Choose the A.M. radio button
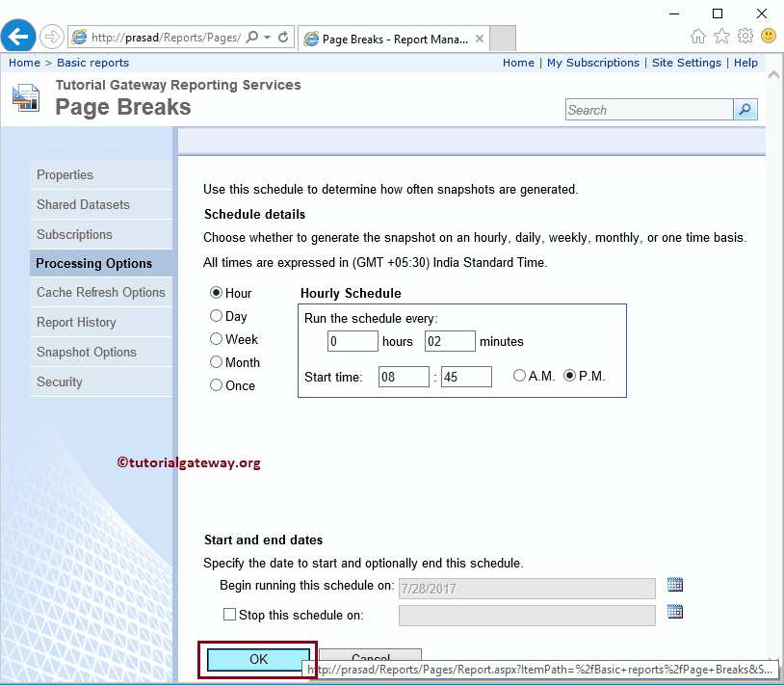The height and width of the screenshot is (685, 784). 519,376
